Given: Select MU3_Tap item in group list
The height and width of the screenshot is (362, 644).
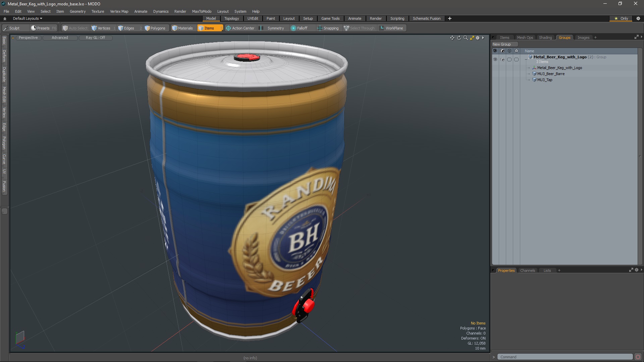Looking at the screenshot, I should pos(544,80).
